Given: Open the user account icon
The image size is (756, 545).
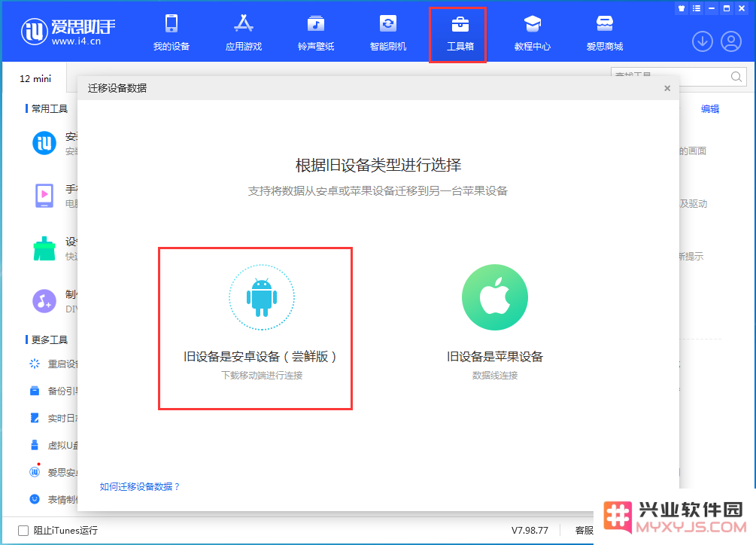Looking at the screenshot, I should pos(731,41).
